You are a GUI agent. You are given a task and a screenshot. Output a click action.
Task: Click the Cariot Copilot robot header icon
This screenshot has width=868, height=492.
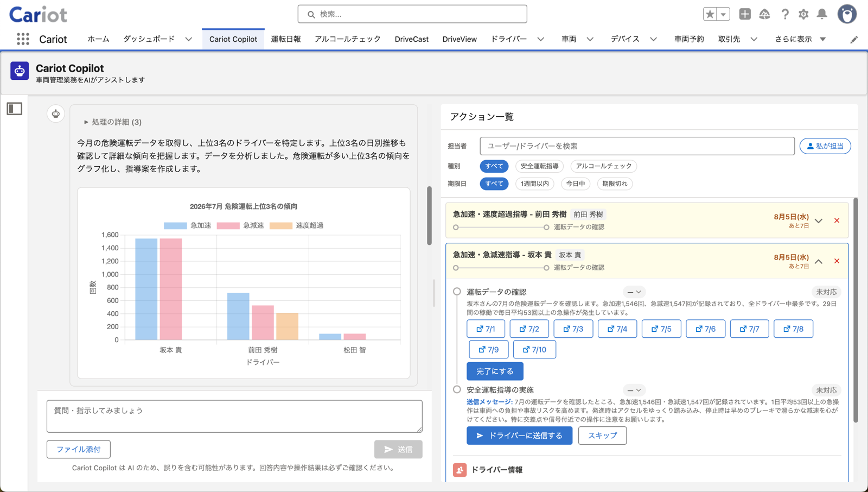click(20, 71)
